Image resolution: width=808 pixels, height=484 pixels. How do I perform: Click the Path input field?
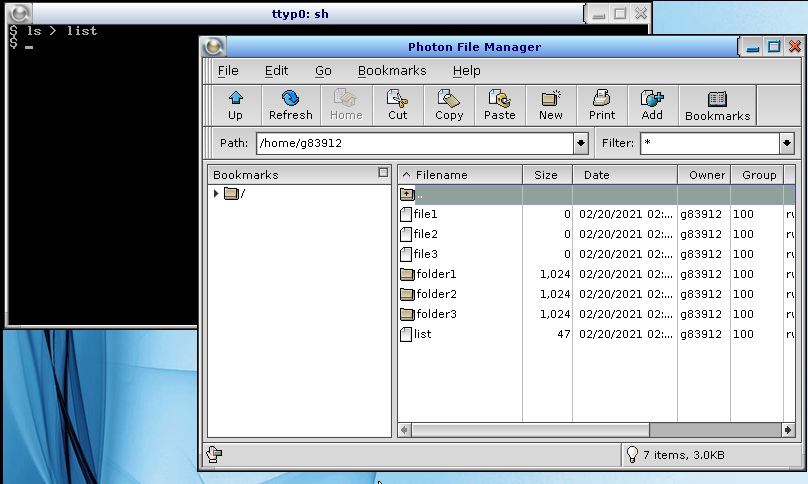point(415,143)
